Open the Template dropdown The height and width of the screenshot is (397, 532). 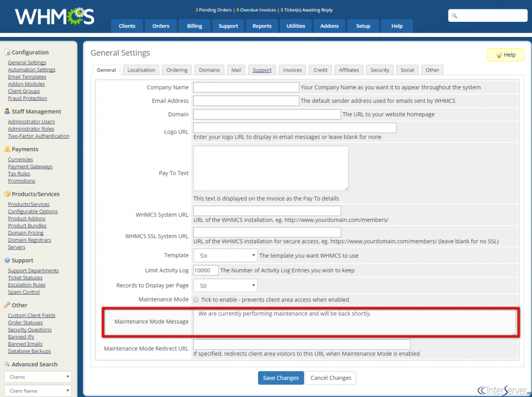coord(225,256)
